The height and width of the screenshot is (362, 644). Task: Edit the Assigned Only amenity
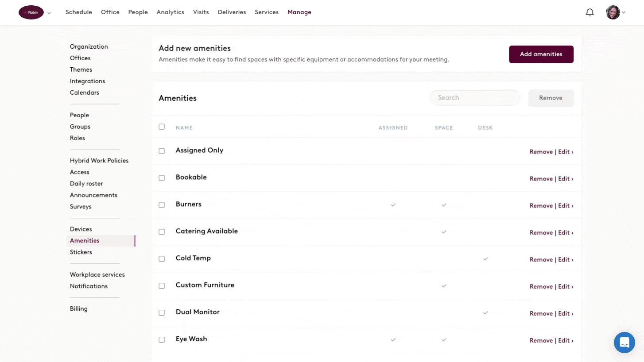(x=566, y=152)
